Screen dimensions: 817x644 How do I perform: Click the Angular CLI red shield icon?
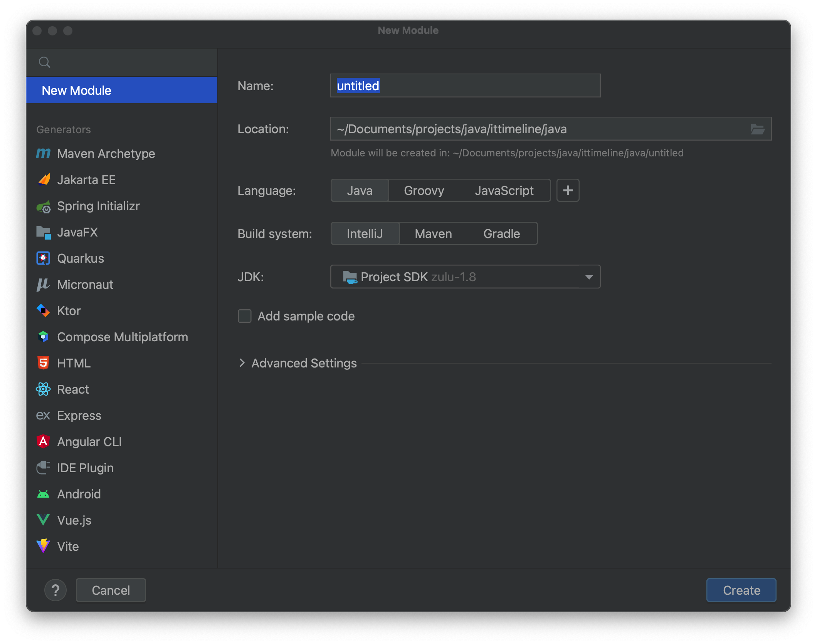pyautogui.click(x=43, y=441)
